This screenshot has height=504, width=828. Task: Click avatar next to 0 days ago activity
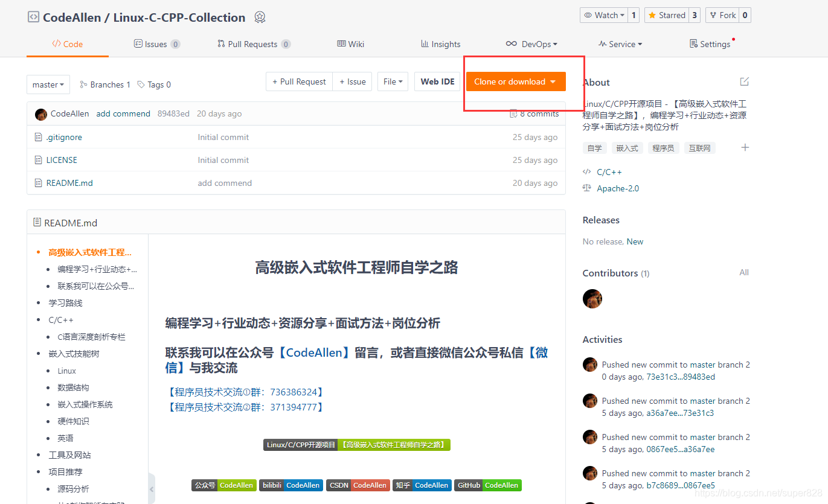point(590,365)
